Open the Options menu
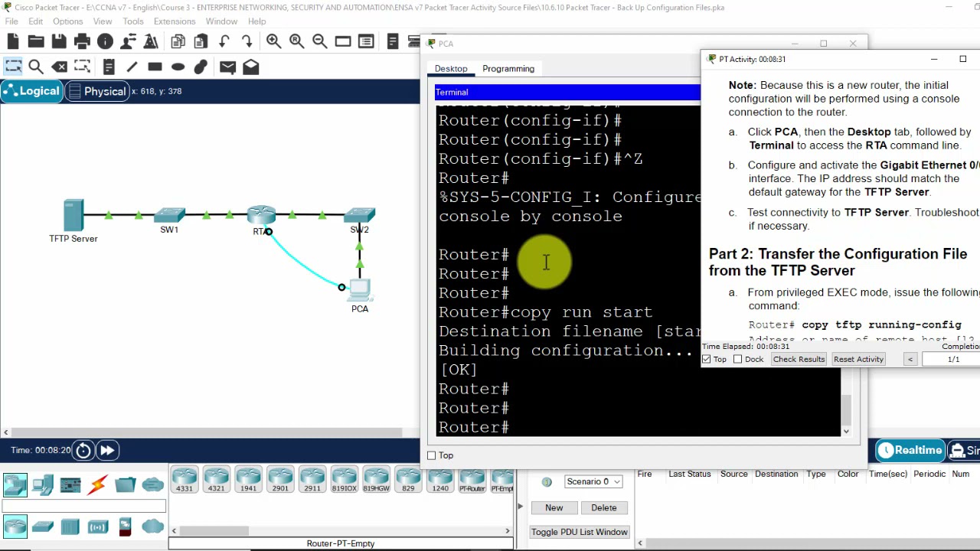This screenshot has width=980, height=551. tap(67, 21)
